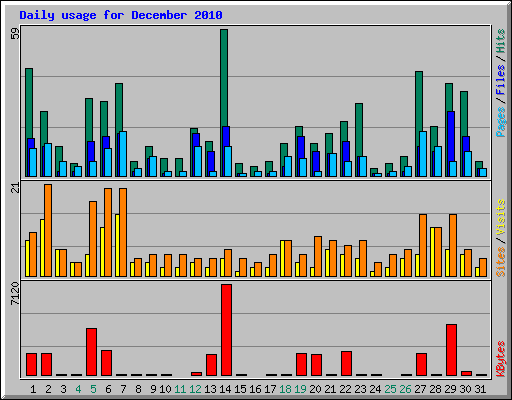The height and width of the screenshot is (400, 512).
Task: Click day label "8" on the x-axis
Action: (x=138, y=389)
